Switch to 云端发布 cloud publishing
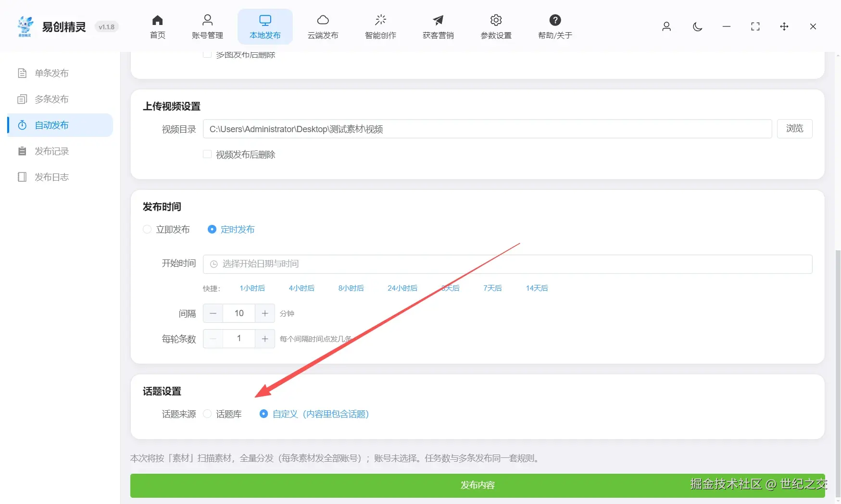 [323, 26]
